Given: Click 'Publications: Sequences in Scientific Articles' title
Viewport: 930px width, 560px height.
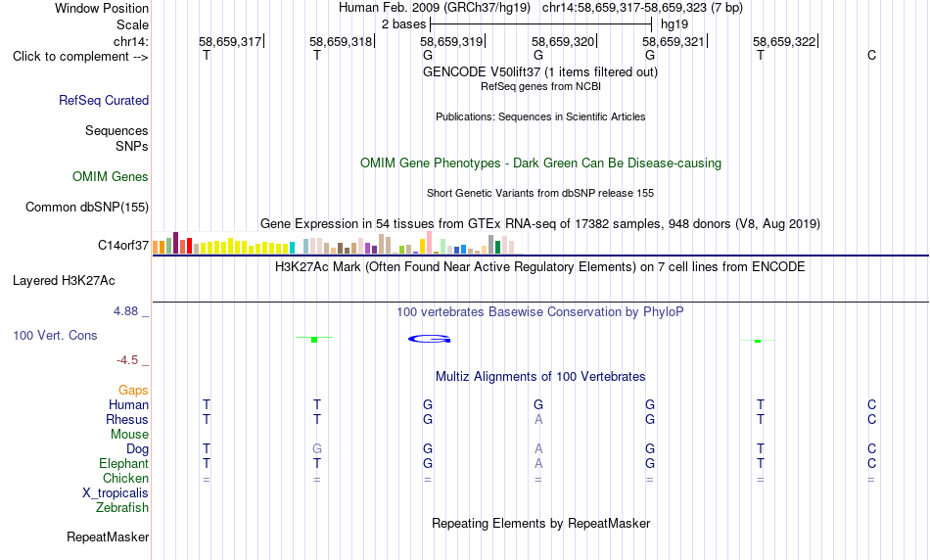Looking at the screenshot, I should point(540,117).
